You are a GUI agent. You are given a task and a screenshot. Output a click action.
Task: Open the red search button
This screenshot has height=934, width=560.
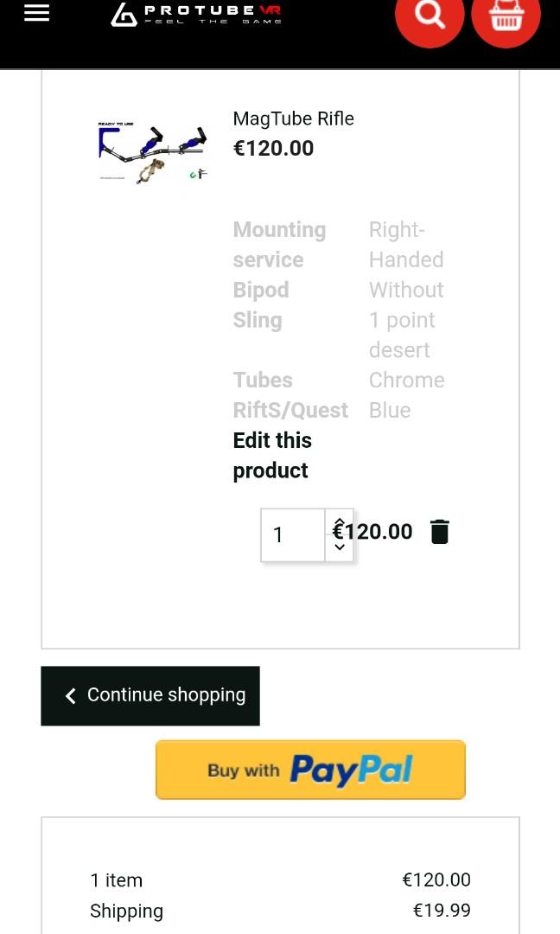click(x=430, y=15)
